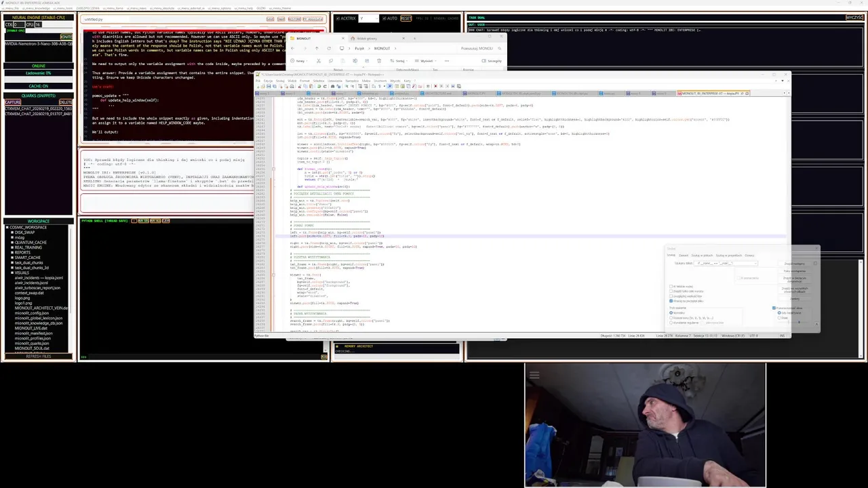Open the Wyświetl dropdown in Explorer

[x=425, y=61]
